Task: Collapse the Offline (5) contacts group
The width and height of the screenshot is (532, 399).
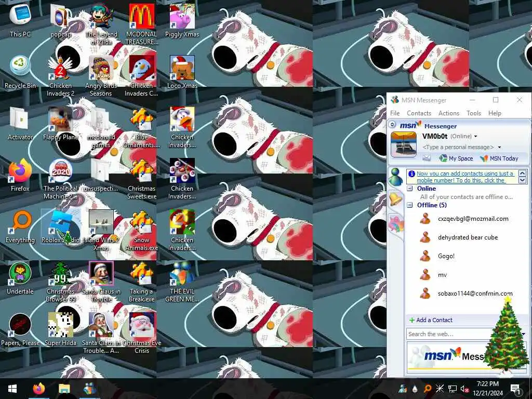Action: 410,205
